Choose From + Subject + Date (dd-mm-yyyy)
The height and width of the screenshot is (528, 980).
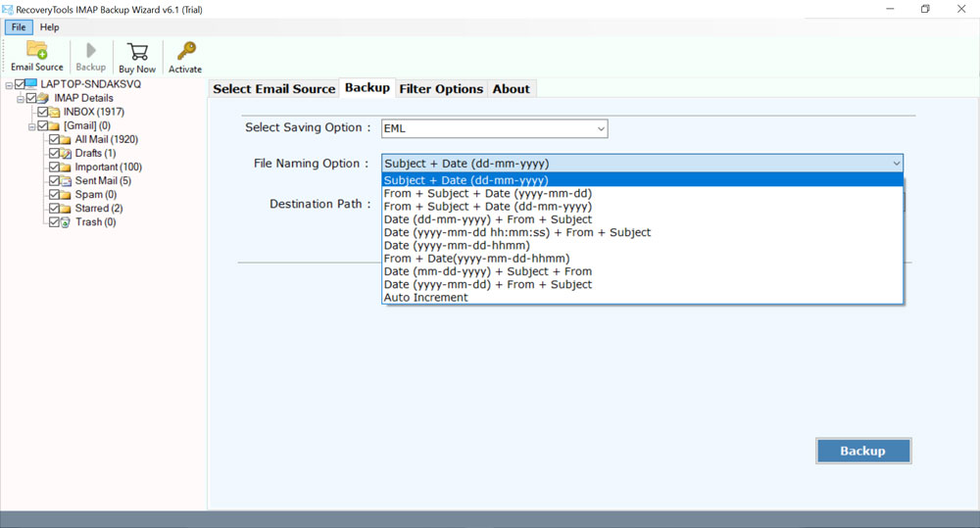coord(642,206)
